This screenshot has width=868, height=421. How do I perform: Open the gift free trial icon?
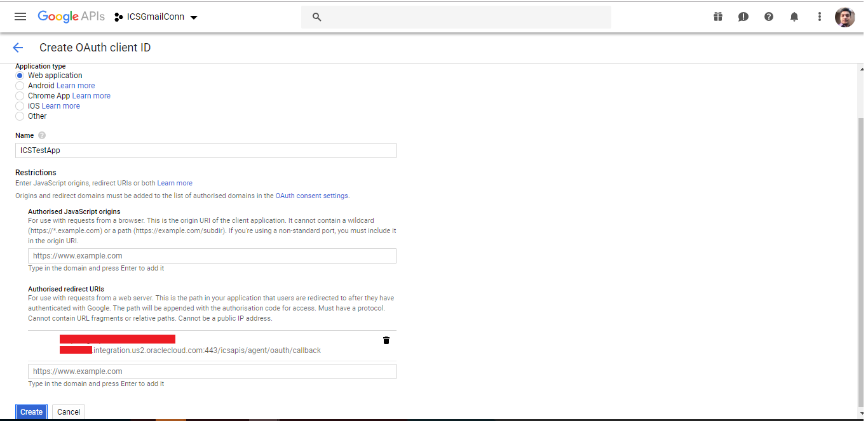pos(718,17)
